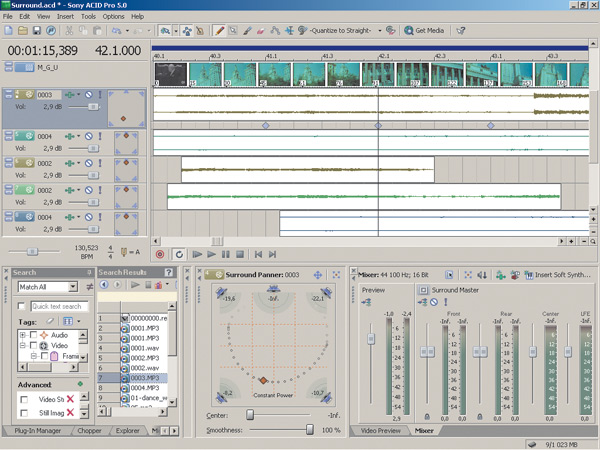
Task: Switch to the Chopper tab
Action: pyautogui.click(x=90, y=431)
